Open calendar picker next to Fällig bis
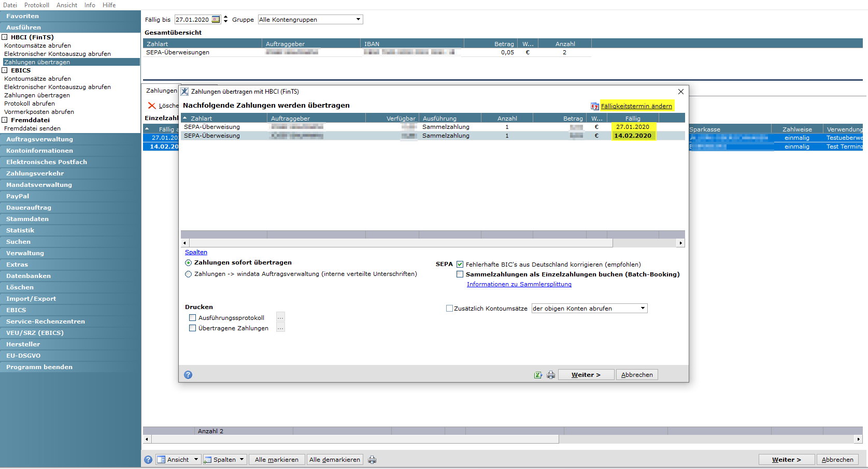The height and width of the screenshot is (469, 868). pyautogui.click(x=216, y=20)
